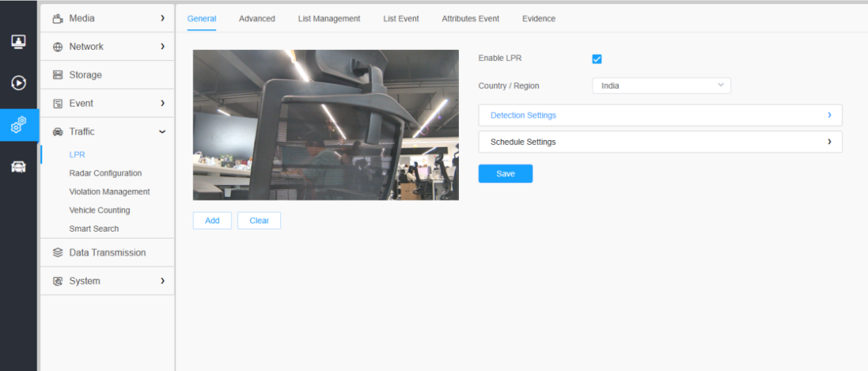This screenshot has width=868, height=371.
Task: Open the Evidence tab
Action: [x=539, y=19]
